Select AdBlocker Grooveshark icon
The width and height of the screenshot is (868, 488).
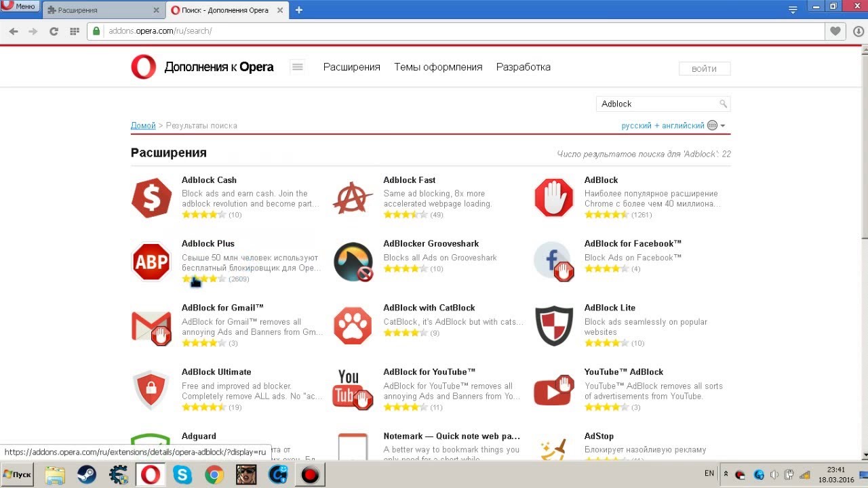point(353,262)
